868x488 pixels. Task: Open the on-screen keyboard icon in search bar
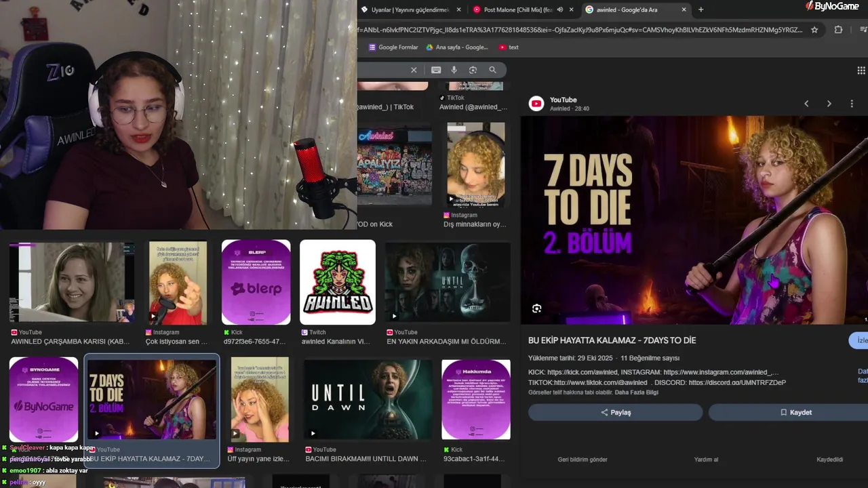point(436,70)
